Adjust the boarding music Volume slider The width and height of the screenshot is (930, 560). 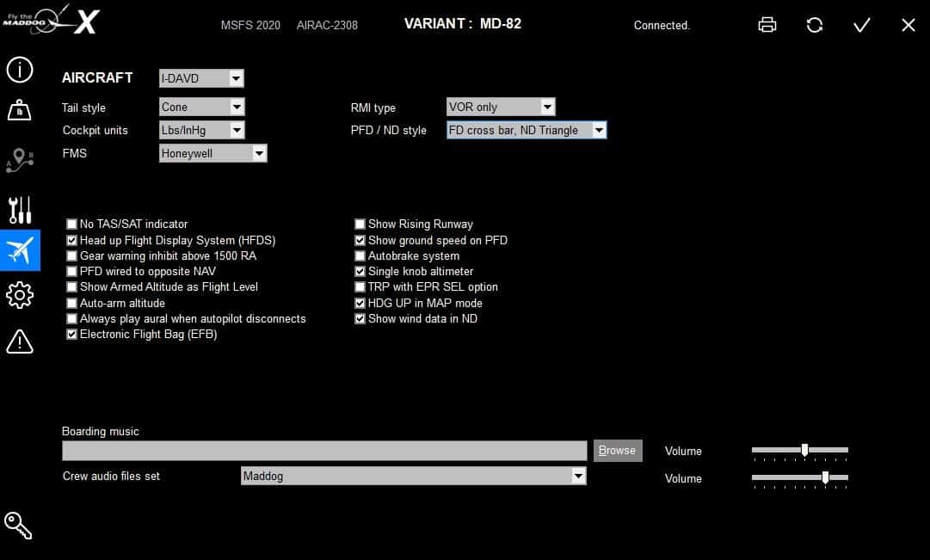(x=804, y=450)
